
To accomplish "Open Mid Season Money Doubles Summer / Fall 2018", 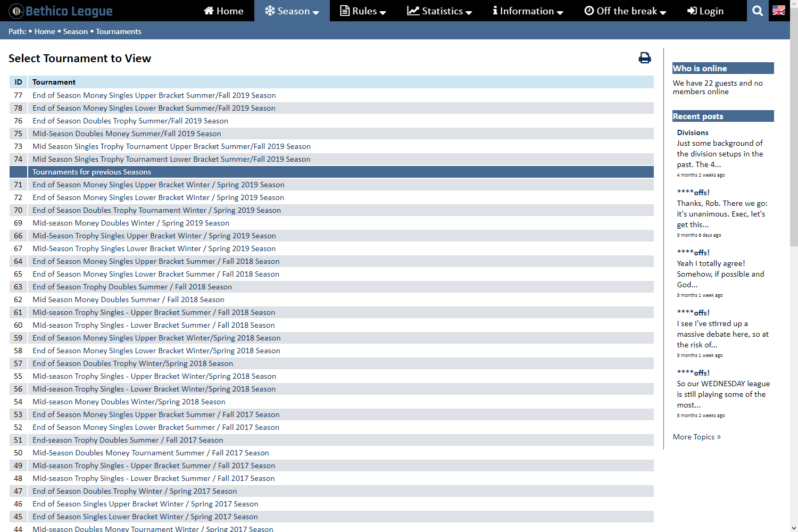I will [x=128, y=300].
